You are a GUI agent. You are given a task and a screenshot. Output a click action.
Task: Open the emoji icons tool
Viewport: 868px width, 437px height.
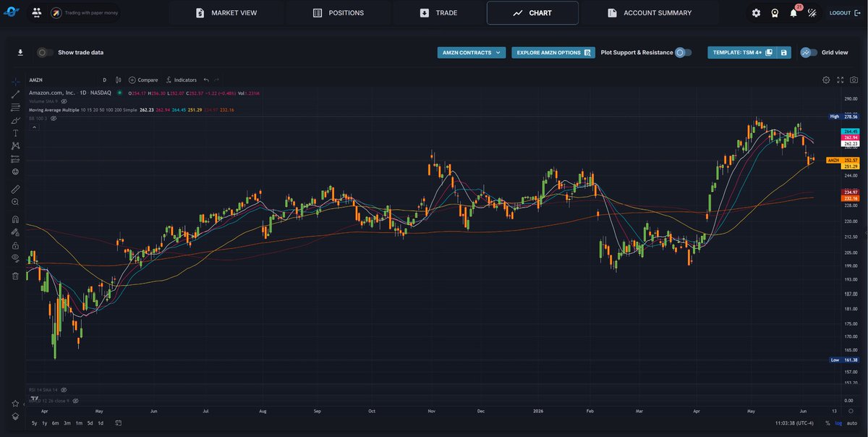(15, 172)
